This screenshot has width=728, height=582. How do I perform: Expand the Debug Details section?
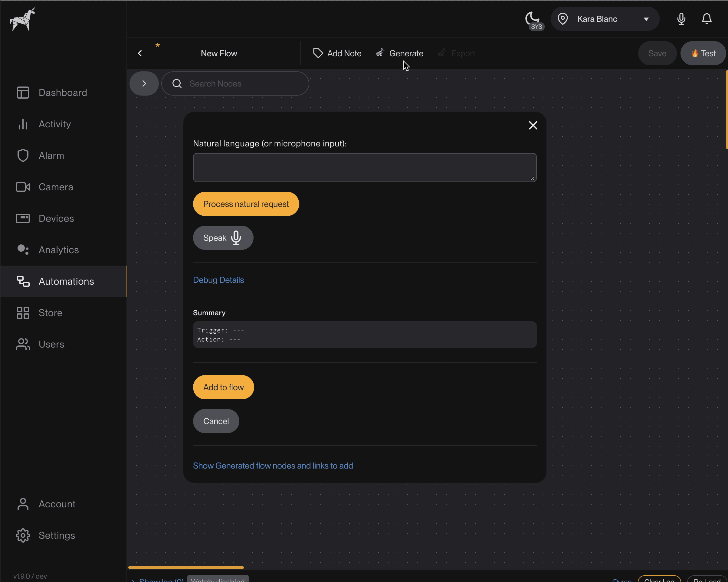218,280
